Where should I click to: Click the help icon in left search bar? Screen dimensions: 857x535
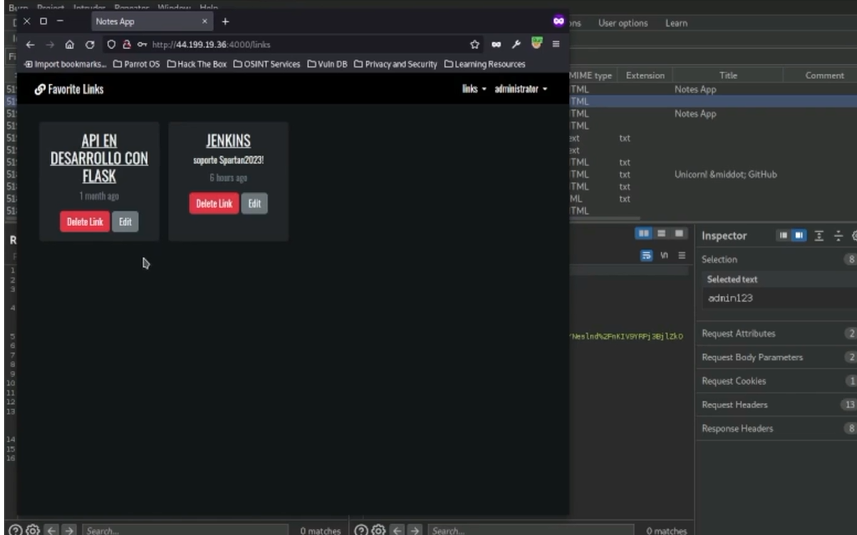click(13, 529)
